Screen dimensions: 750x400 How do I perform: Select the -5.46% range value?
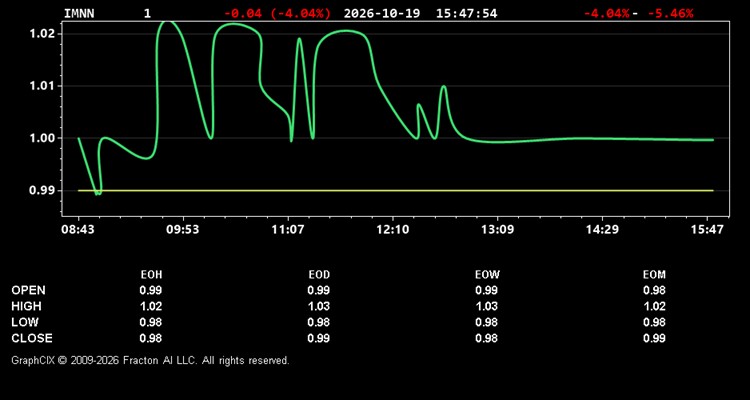[x=670, y=13]
